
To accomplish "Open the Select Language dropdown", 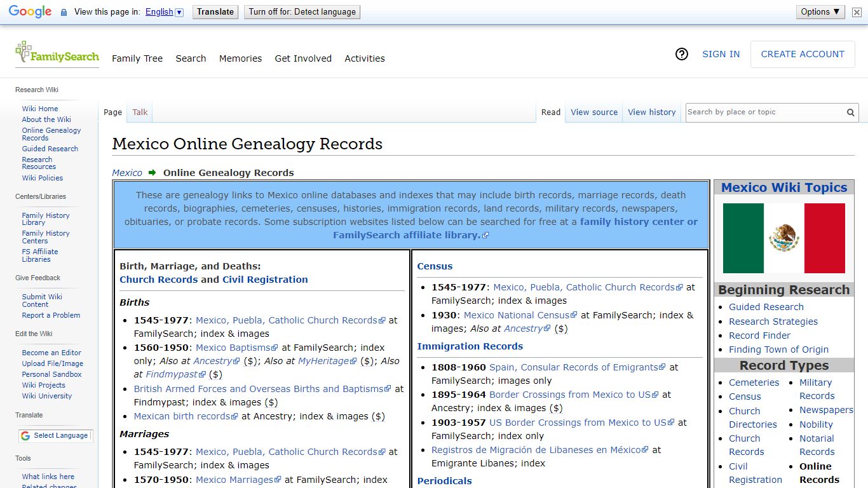I will click(x=55, y=435).
